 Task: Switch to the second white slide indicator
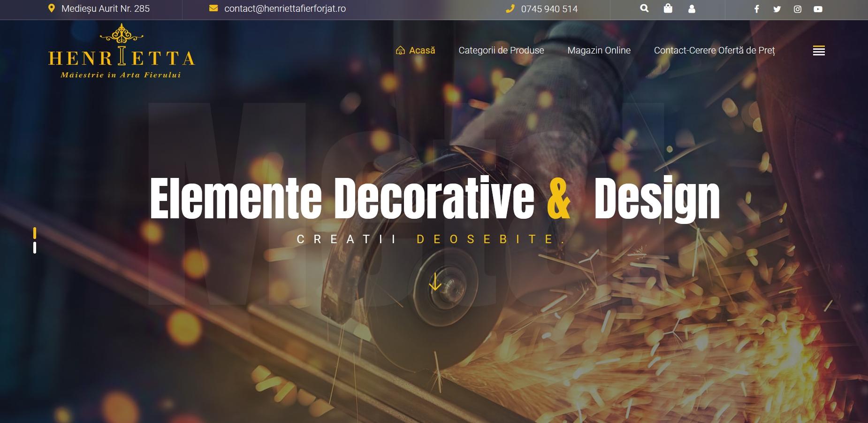pos(35,247)
